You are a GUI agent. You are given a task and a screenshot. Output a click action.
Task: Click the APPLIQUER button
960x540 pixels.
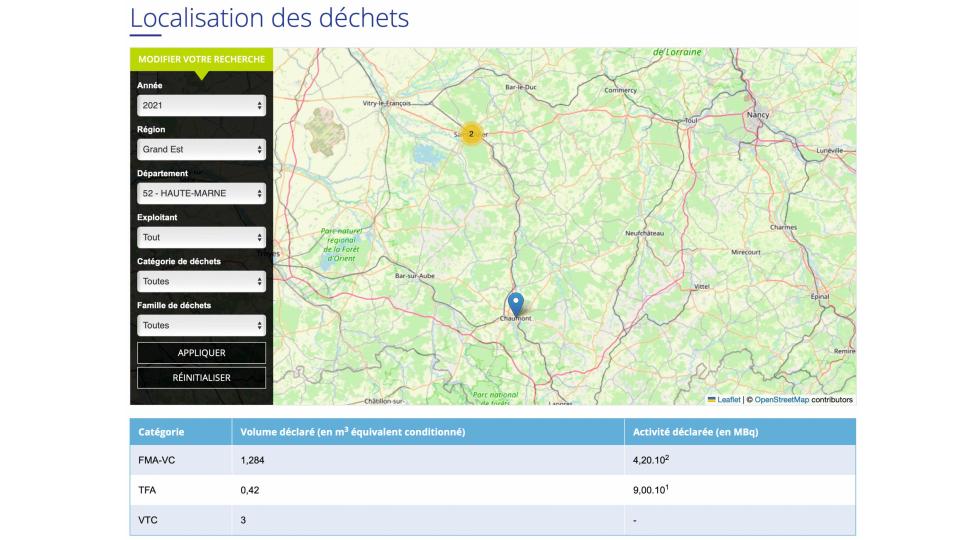(x=201, y=353)
